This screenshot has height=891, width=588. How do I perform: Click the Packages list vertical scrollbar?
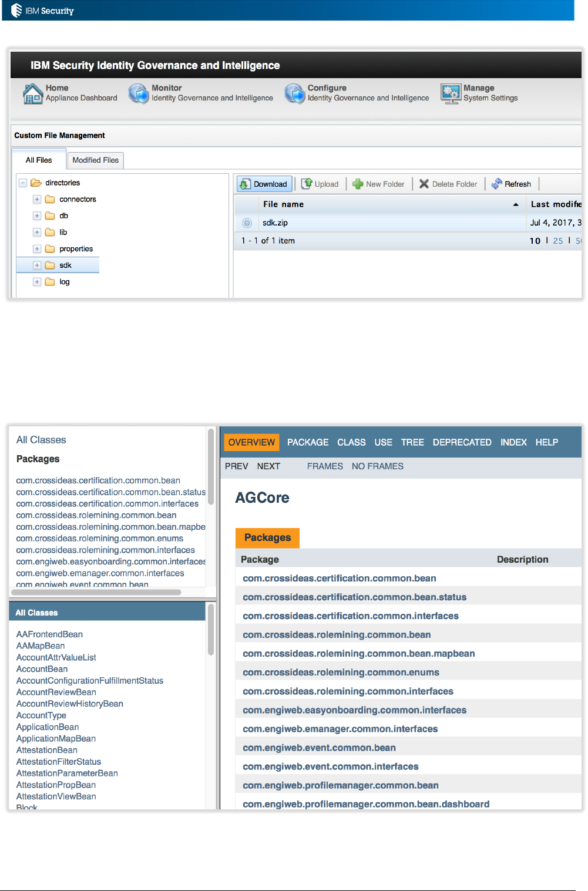(x=211, y=467)
